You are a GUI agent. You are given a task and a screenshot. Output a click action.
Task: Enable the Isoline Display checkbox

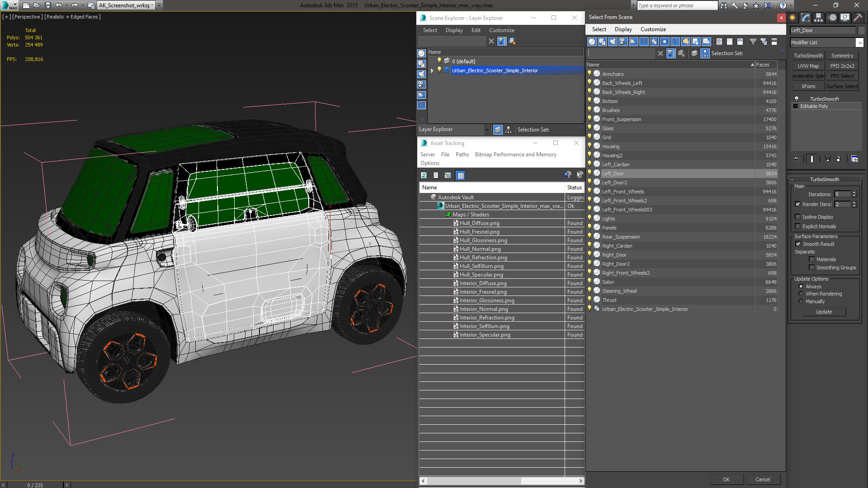798,217
